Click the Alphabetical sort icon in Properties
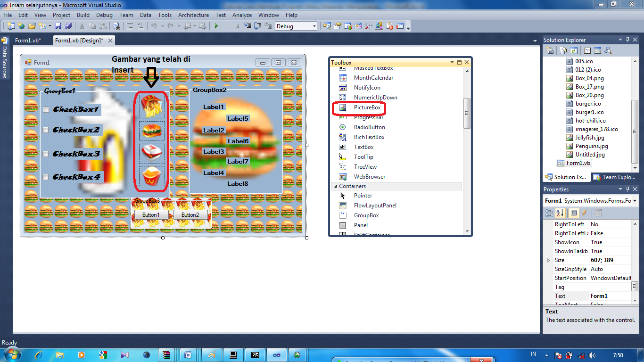The height and width of the screenshot is (362, 644). [560, 213]
